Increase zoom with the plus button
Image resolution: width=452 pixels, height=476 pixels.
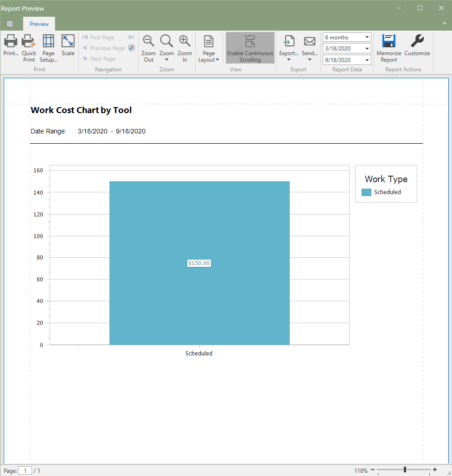click(435, 470)
